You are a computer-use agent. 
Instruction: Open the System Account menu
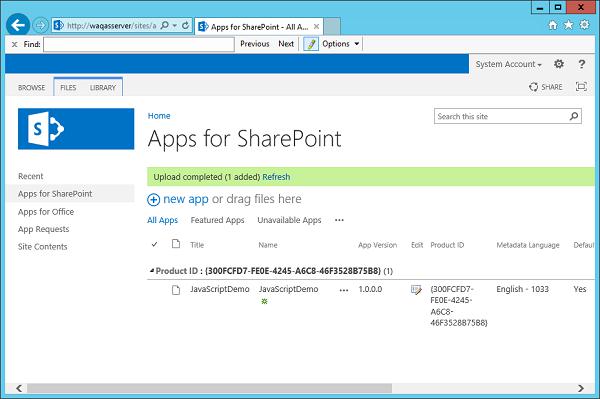[x=509, y=64]
